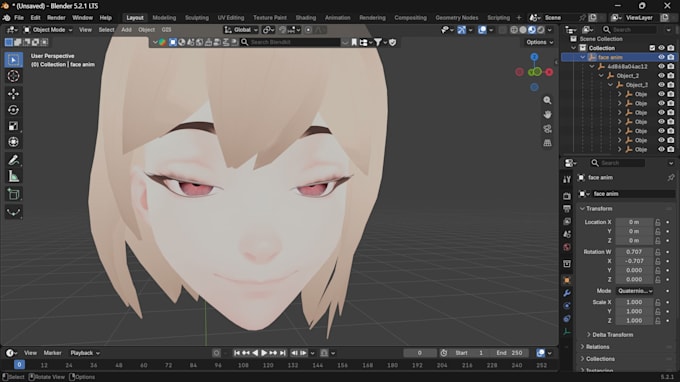The image size is (680, 382).
Task: Open the Render menu
Action: click(x=56, y=18)
